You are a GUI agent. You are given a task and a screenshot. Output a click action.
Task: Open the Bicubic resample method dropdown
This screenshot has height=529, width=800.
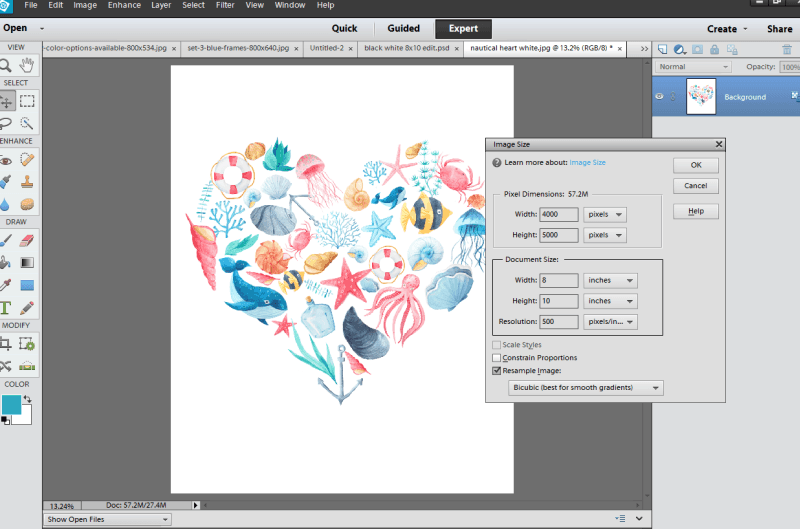(x=586, y=388)
